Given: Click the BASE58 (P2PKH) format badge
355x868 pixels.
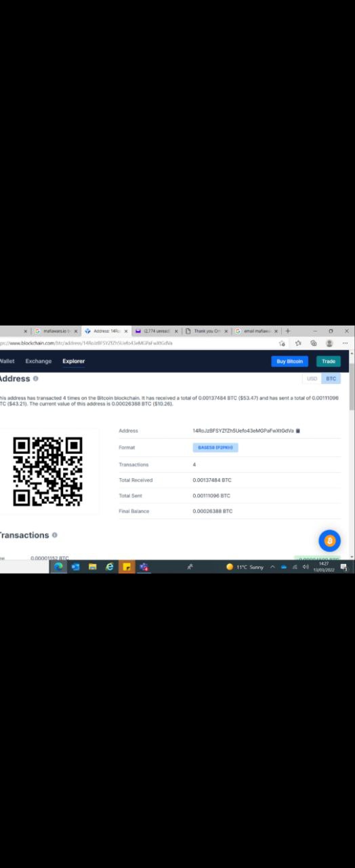Looking at the screenshot, I should pos(215,448).
